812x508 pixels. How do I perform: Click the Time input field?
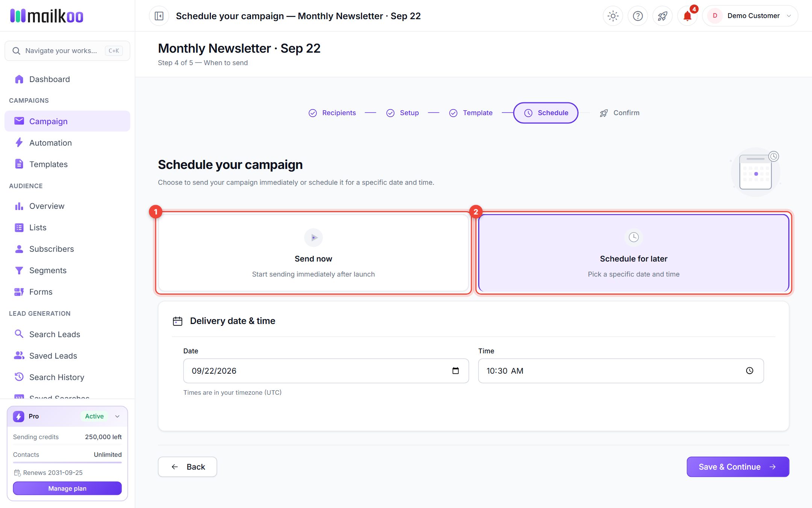point(621,371)
